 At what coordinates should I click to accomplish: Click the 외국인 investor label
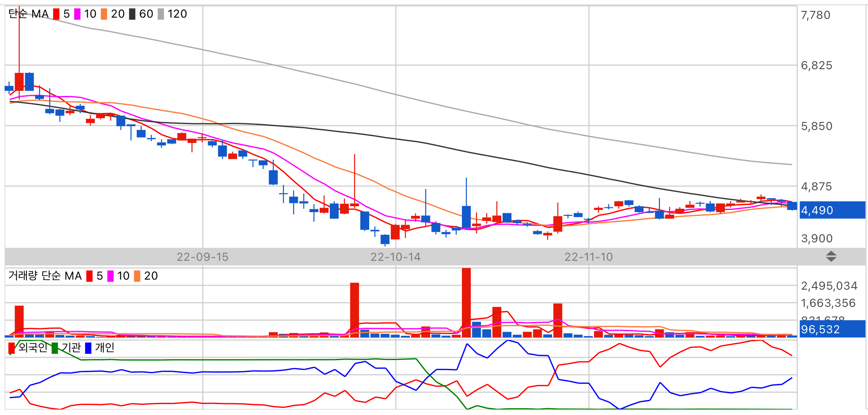point(33,348)
